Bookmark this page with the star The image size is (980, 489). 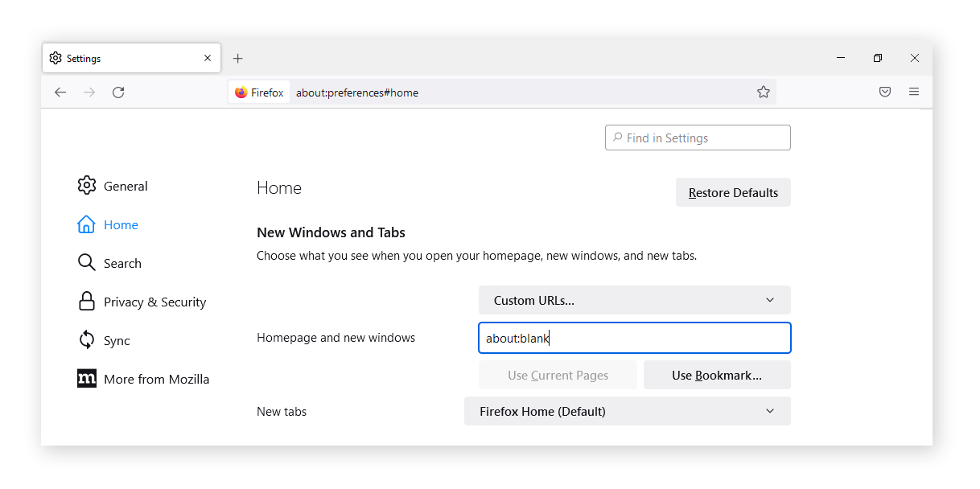[x=764, y=92]
